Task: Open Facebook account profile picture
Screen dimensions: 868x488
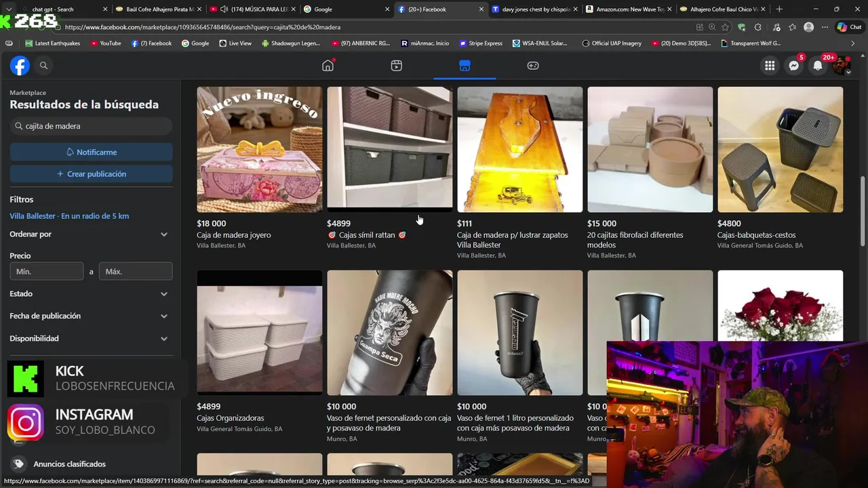Action: [x=842, y=66]
